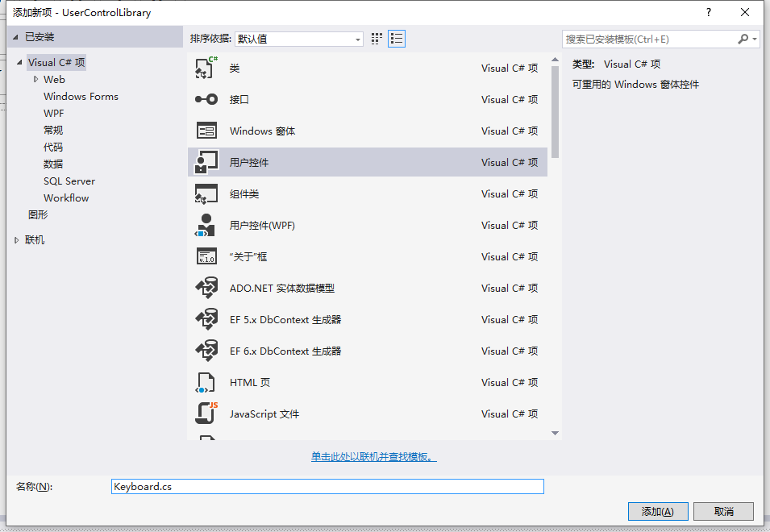This screenshot has height=532, width=770.
Task: Open the help question mark
Action: point(709,12)
